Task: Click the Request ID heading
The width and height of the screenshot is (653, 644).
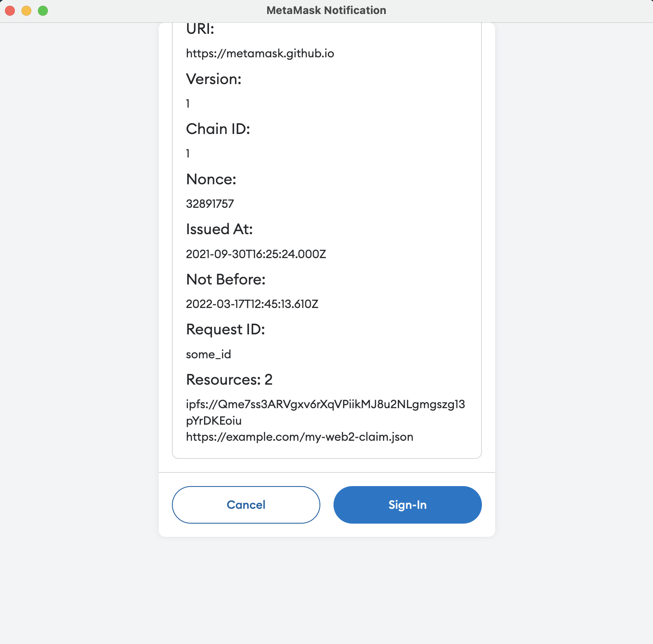Action: [225, 329]
